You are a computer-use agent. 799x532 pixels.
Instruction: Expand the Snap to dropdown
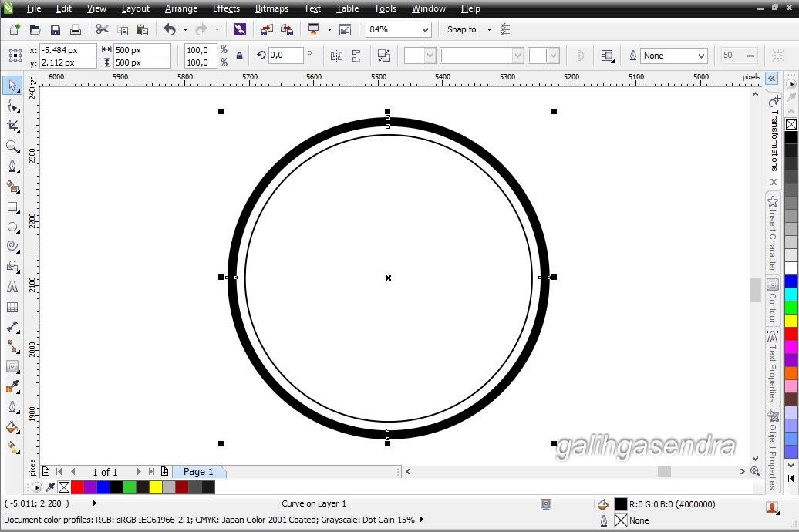coord(489,29)
